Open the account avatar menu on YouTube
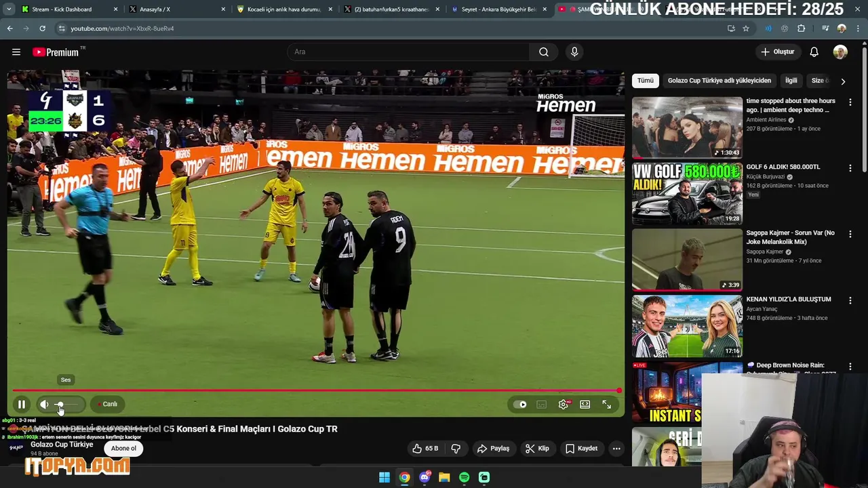 [840, 52]
